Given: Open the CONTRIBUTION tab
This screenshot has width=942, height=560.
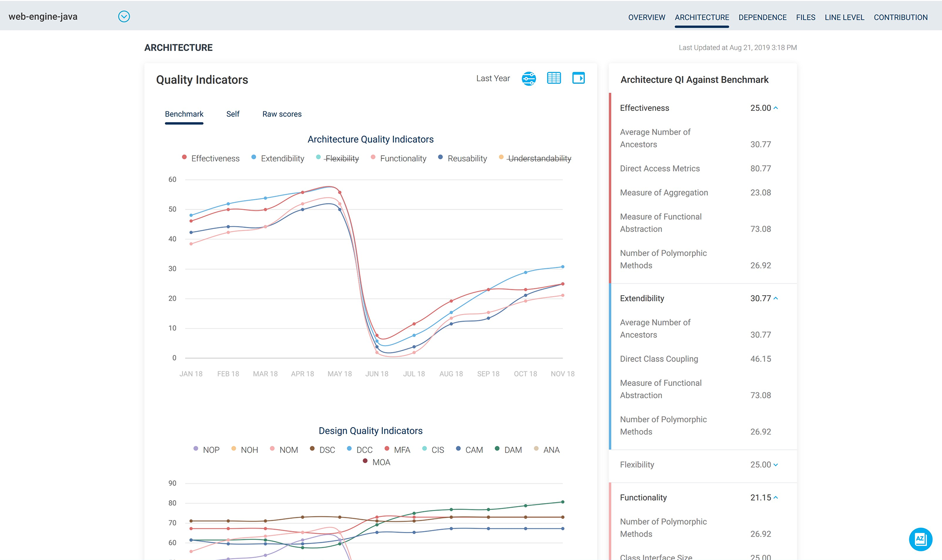Looking at the screenshot, I should pos(900,17).
